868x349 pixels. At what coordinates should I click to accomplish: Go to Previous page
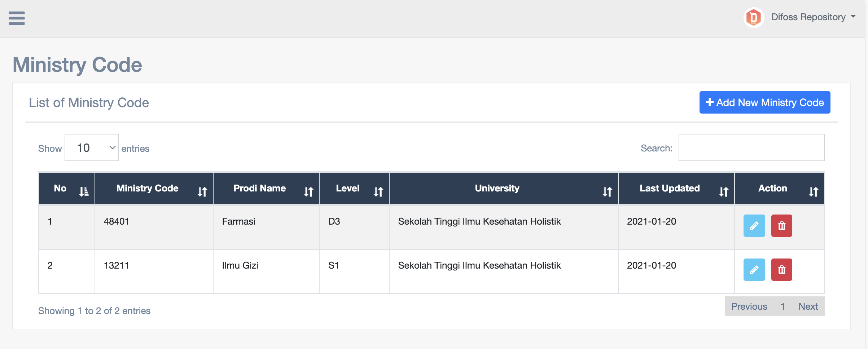tap(749, 306)
